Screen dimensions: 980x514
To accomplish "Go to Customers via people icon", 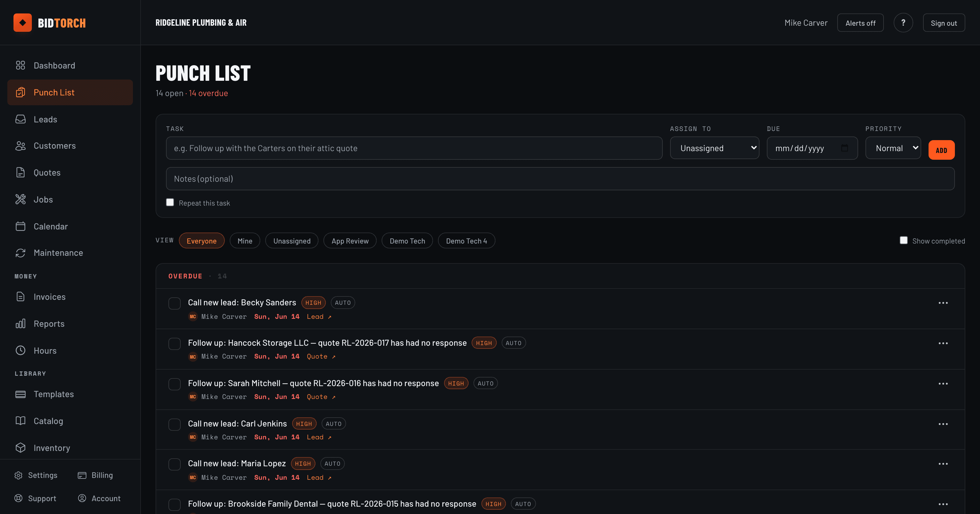I will coord(21,146).
